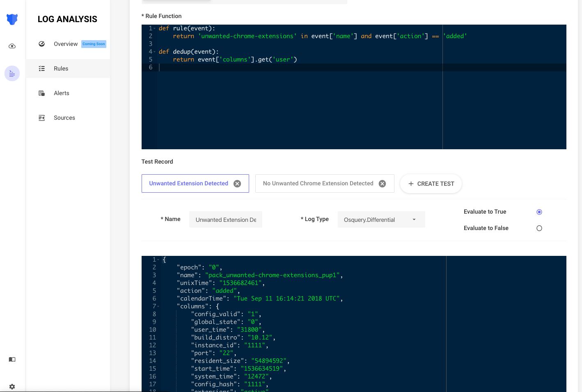
Task: Click the CREATE TEST button
Action: pos(431,184)
